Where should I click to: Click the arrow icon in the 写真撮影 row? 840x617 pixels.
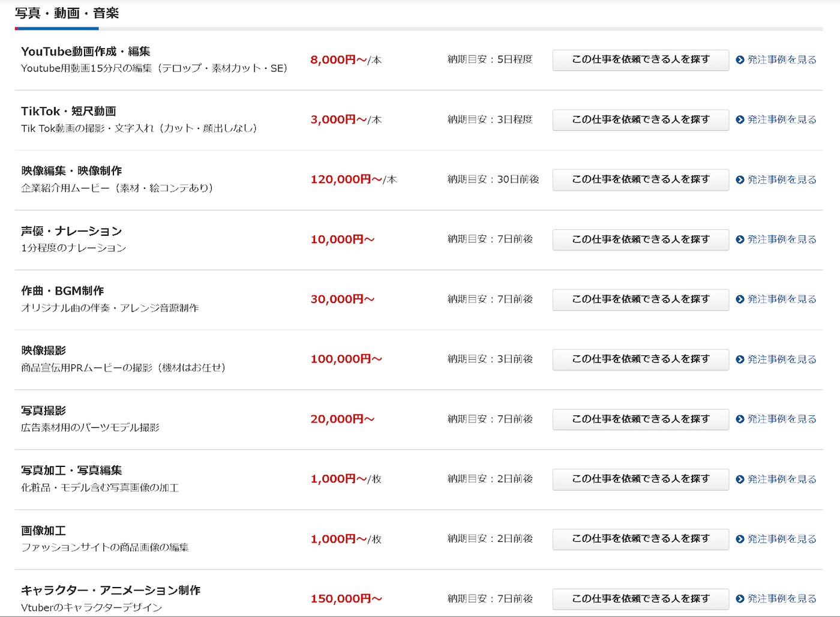coord(740,419)
